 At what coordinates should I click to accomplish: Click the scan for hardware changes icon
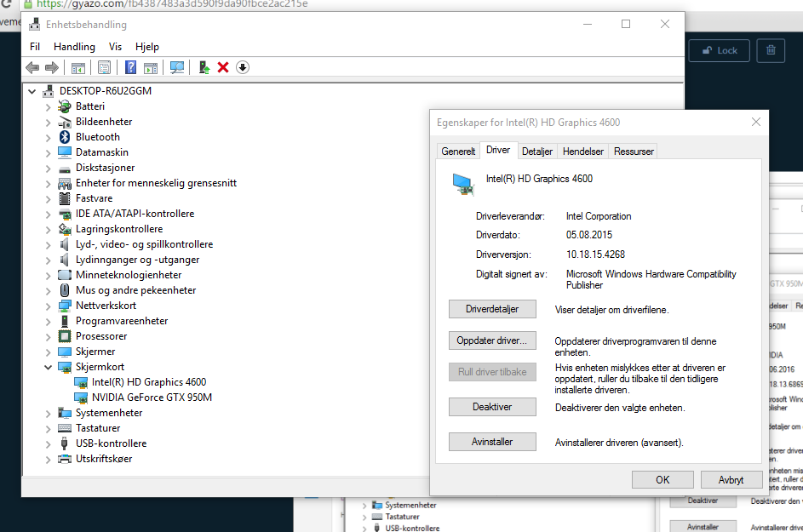[177, 67]
